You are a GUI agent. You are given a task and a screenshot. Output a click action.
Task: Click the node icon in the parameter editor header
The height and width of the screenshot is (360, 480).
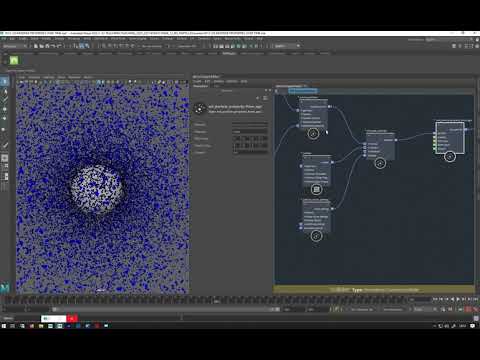(200, 109)
